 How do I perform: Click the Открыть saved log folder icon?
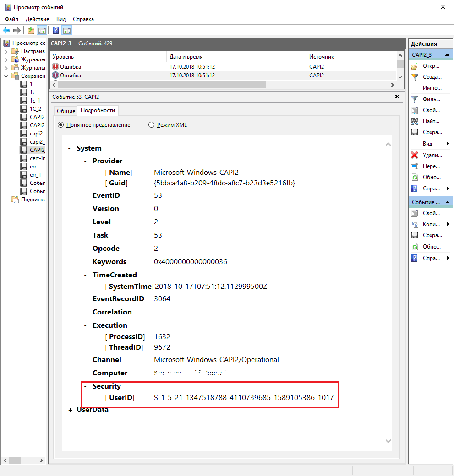pos(415,66)
